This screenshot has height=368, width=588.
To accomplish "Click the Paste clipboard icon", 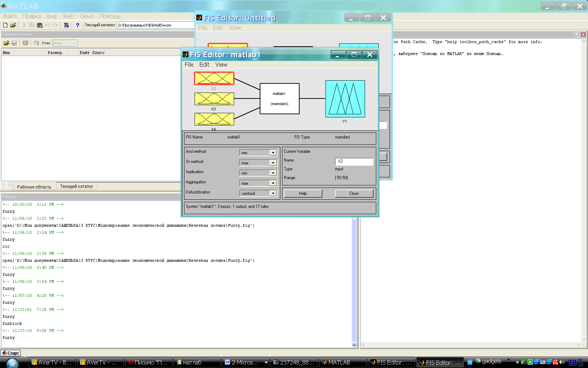I will click(x=40, y=25).
